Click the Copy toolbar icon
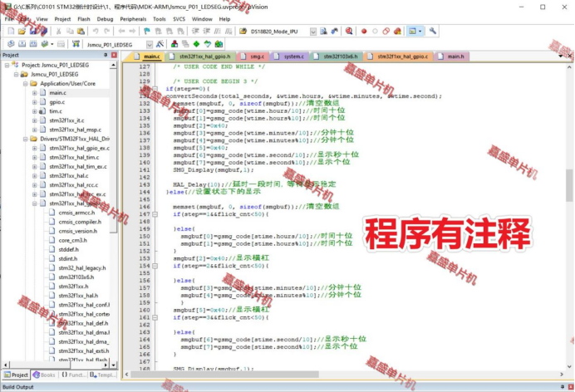575x392 pixels. [70, 32]
